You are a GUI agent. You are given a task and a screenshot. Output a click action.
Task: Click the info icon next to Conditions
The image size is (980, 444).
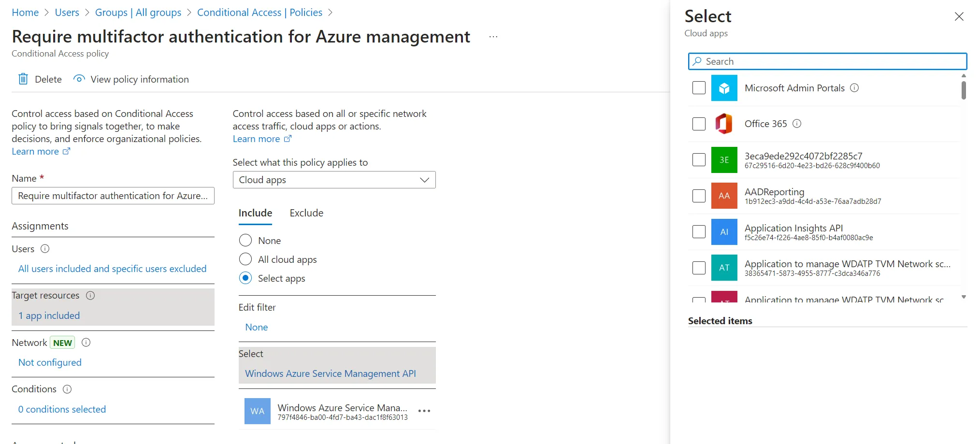(68, 389)
